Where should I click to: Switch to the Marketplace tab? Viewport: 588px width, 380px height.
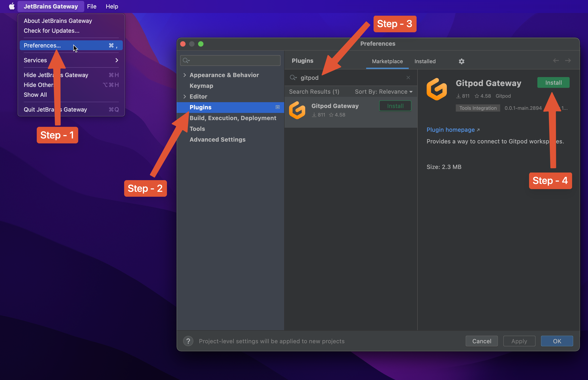click(x=387, y=61)
